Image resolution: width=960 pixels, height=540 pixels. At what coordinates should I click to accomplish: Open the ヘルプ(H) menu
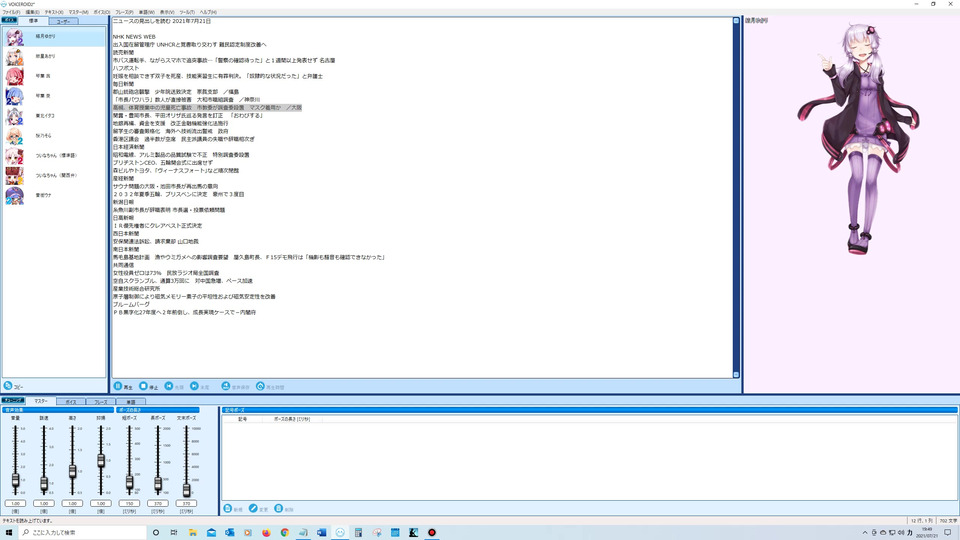208,12
